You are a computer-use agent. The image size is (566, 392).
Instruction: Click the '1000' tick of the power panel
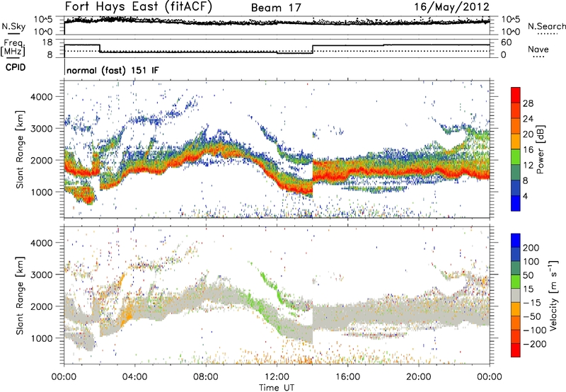[42, 192]
